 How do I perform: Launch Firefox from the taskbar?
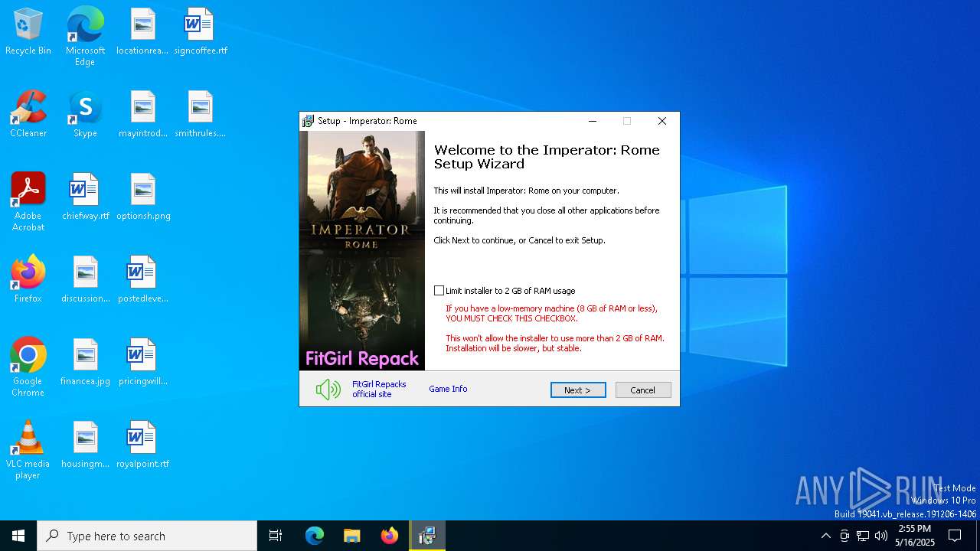click(x=389, y=536)
